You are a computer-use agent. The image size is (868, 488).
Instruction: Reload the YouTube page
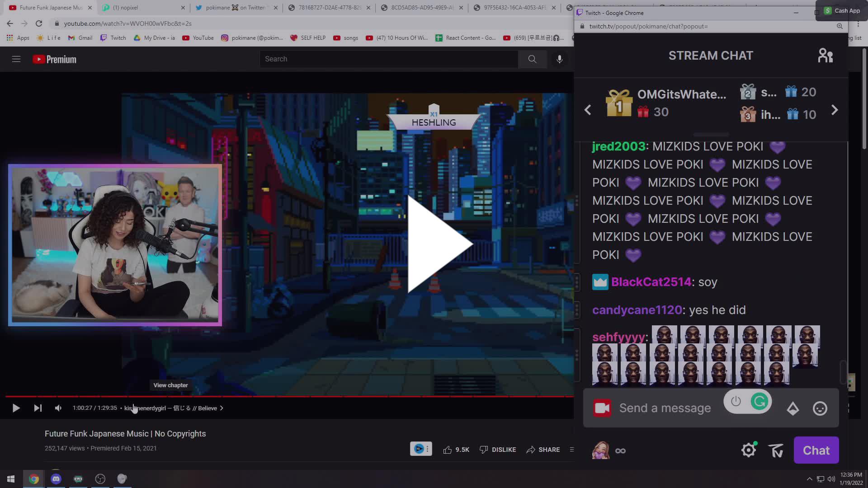[39, 23]
